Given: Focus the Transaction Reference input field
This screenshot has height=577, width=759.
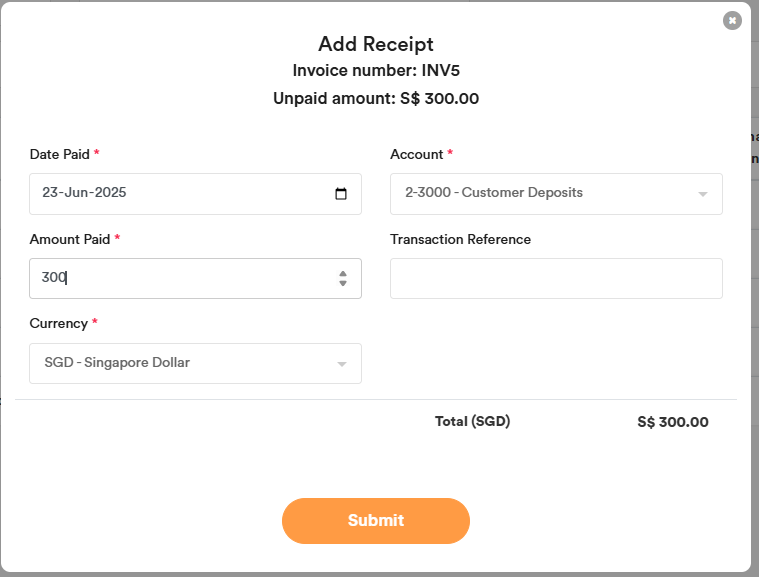Looking at the screenshot, I should pos(555,278).
